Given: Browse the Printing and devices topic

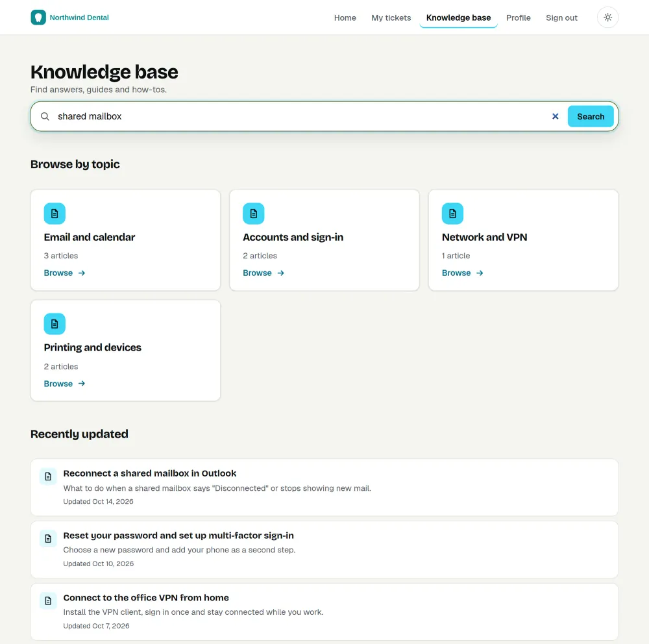Looking at the screenshot, I should tap(64, 384).
